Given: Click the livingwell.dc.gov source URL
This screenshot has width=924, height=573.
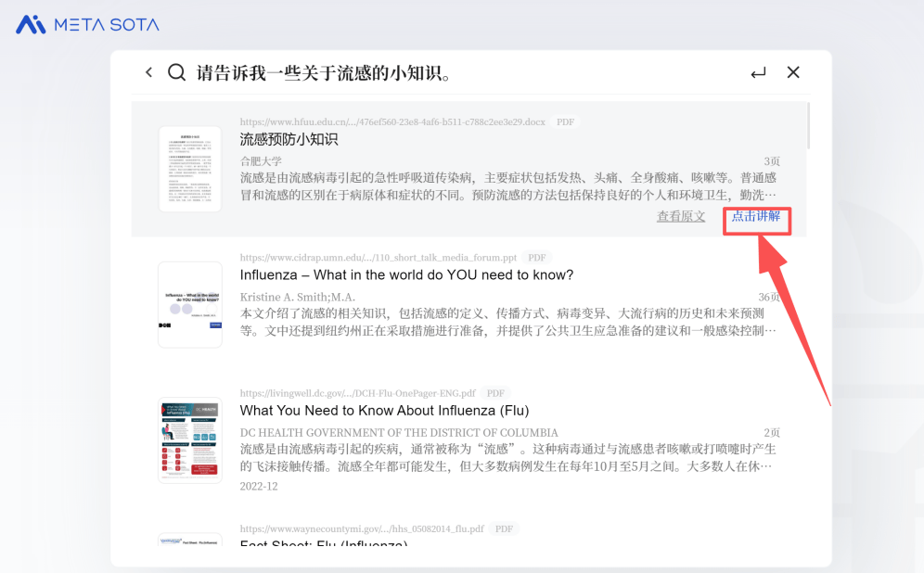Looking at the screenshot, I should 357,393.
